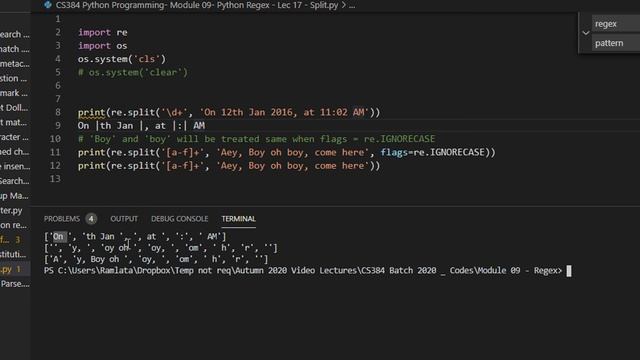Screen dimensions: 640x360
Task: Focus the find field containing regex
Action: point(616,24)
